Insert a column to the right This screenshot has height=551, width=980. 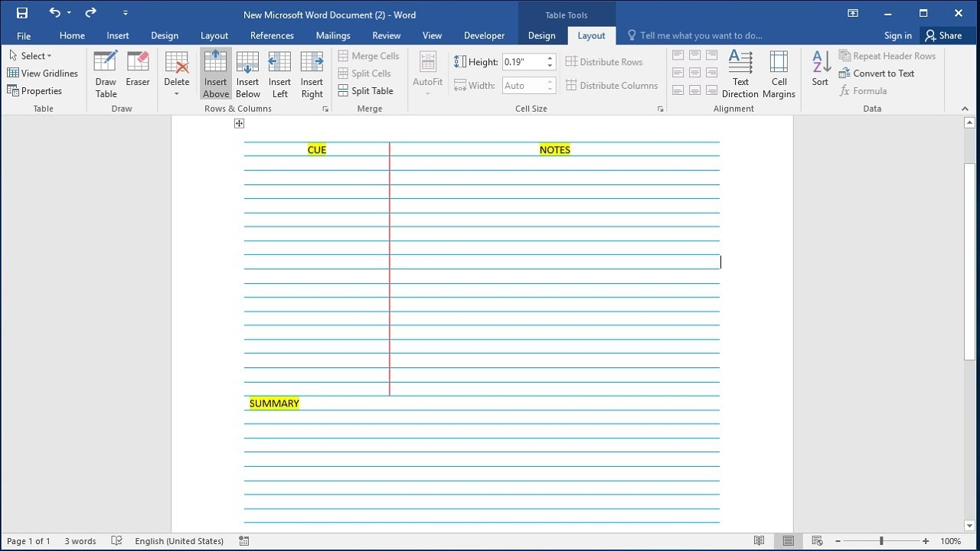click(x=312, y=74)
